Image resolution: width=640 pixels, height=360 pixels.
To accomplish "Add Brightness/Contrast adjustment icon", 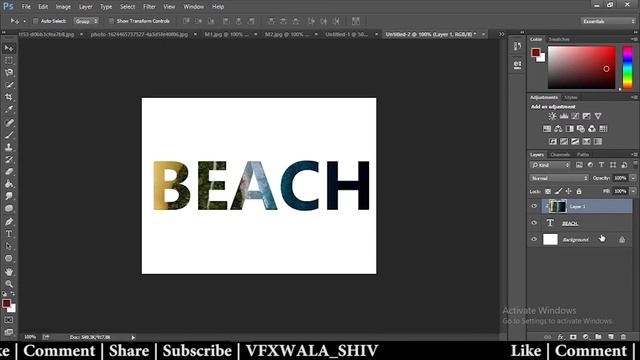I will click(x=552, y=116).
